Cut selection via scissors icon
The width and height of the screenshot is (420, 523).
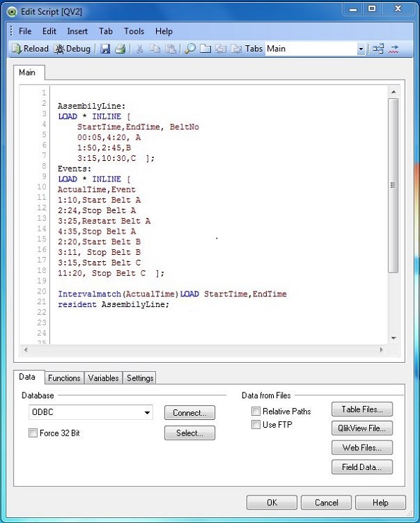coord(140,49)
